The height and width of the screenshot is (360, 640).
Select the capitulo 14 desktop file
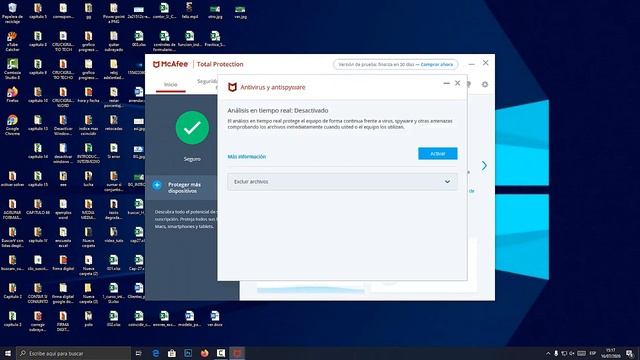tap(38, 151)
